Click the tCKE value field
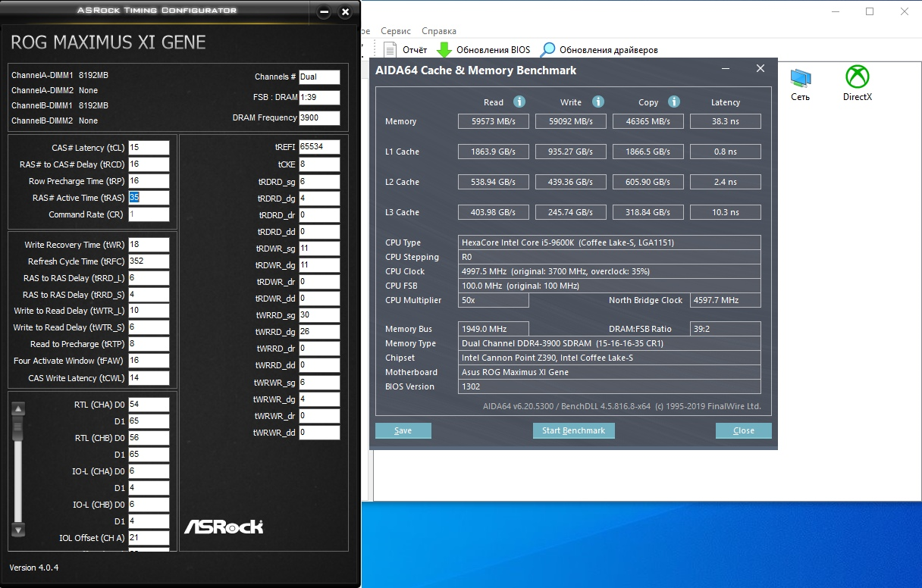 tap(319, 164)
